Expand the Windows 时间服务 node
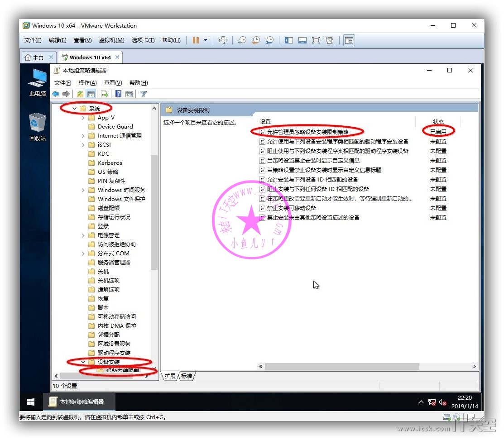The image size is (504, 440). (x=83, y=190)
